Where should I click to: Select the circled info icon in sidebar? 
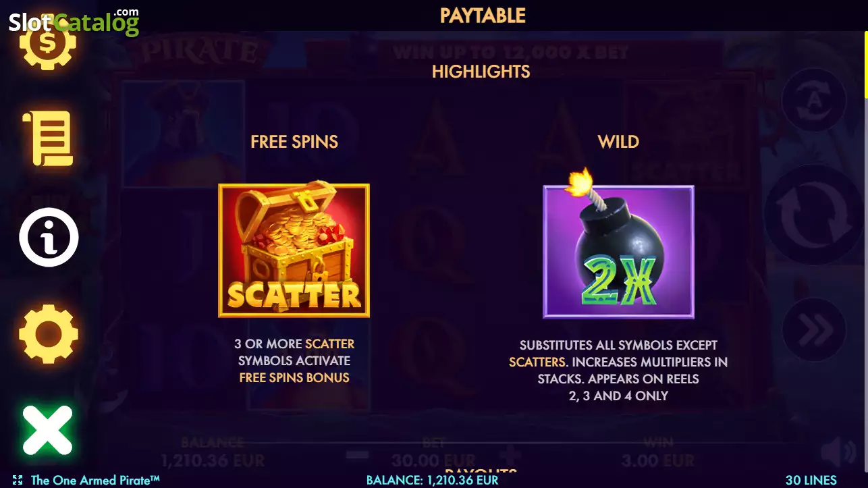click(x=49, y=237)
